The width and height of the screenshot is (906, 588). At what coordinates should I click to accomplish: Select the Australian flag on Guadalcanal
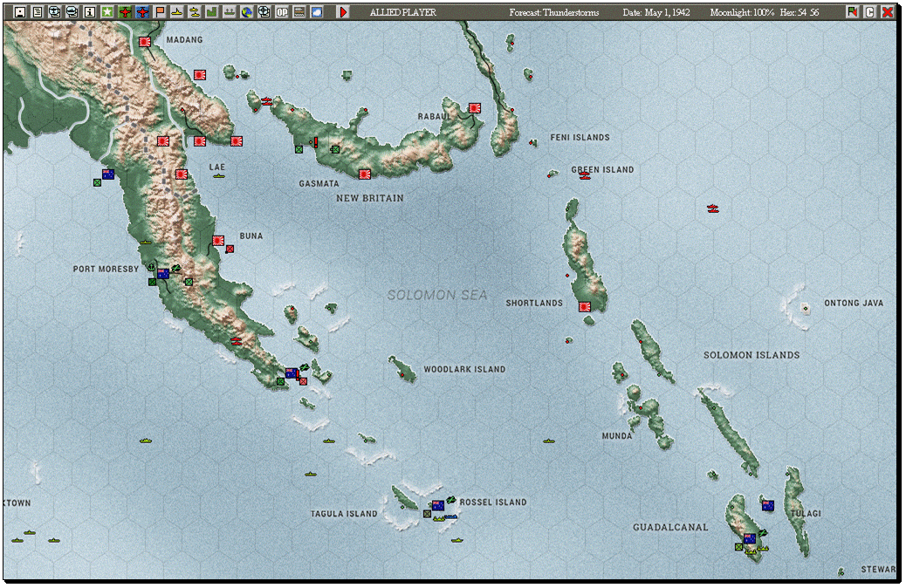[x=750, y=538]
